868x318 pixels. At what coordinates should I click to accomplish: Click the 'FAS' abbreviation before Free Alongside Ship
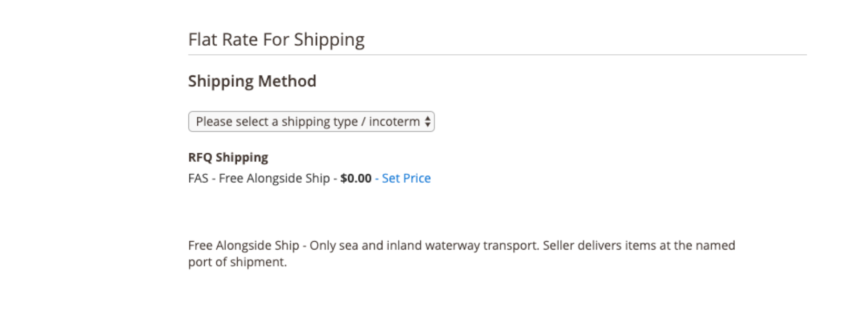(x=198, y=178)
